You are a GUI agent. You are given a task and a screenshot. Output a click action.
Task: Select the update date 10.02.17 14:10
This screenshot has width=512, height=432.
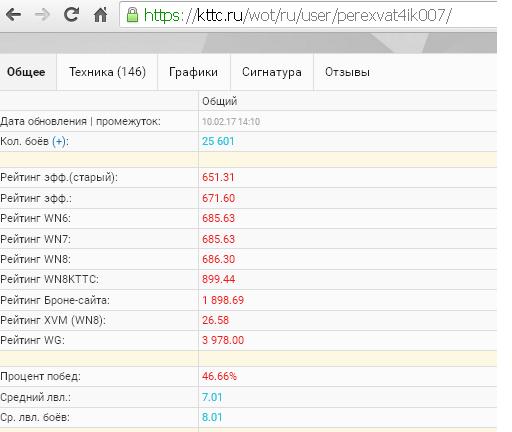(x=231, y=121)
